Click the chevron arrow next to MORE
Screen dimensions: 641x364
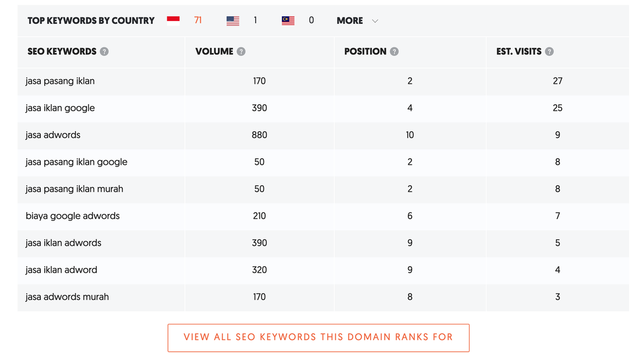[x=375, y=21]
